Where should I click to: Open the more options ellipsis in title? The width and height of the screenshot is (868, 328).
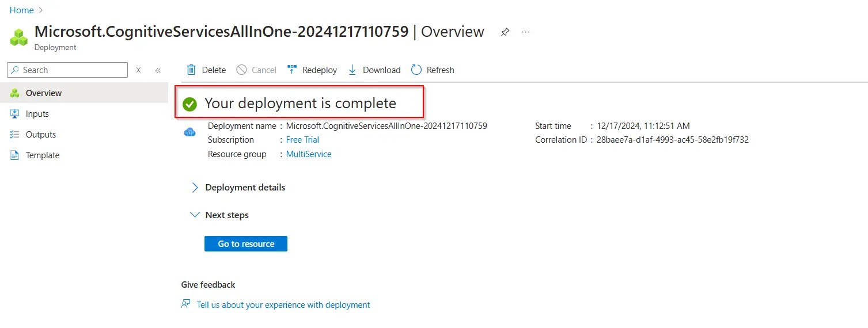point(525,32)
